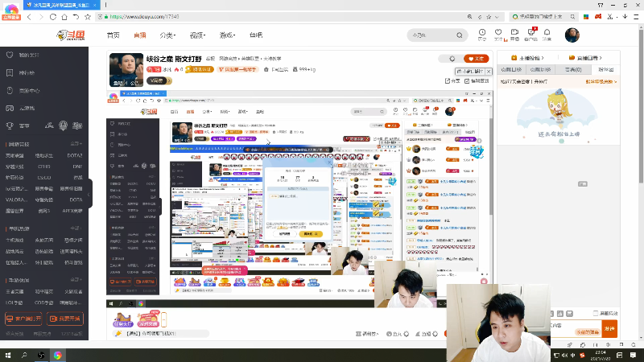The width and height of the screenshot is (644, 362).
Task: Open the second event gift icon below the player
Action: point(148,319)
